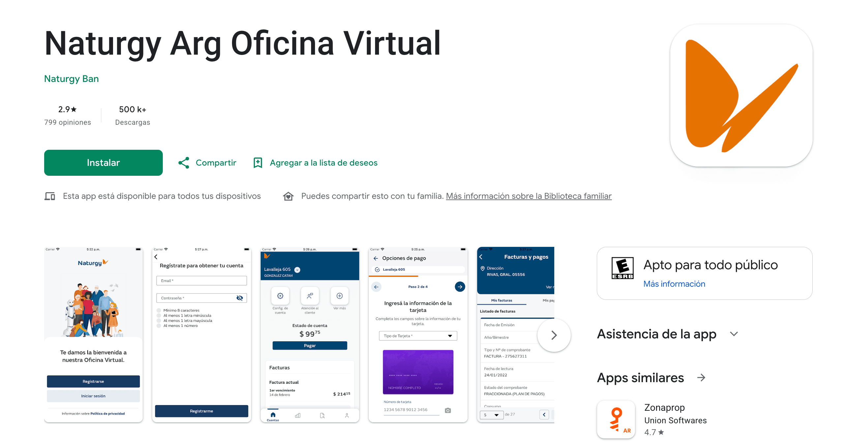Click Agregar a la lista de deseos
The image size is (868, 445).
coord(324,163)
